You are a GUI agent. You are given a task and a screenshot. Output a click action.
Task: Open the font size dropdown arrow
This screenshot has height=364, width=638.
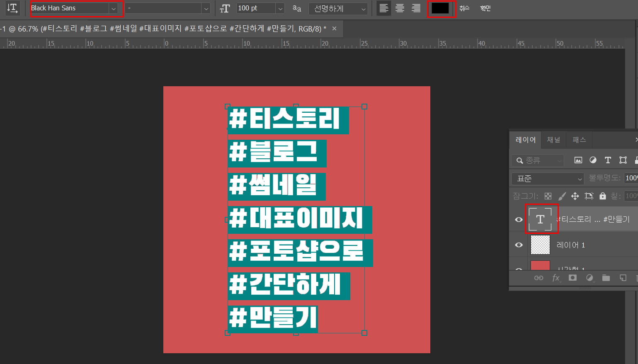pyautogui.click(x=281, y=8)
